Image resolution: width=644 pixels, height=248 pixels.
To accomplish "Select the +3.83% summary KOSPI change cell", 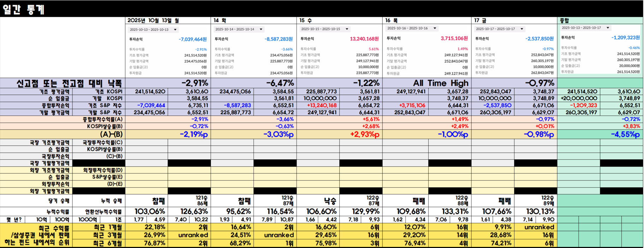I will coord(600,126).
